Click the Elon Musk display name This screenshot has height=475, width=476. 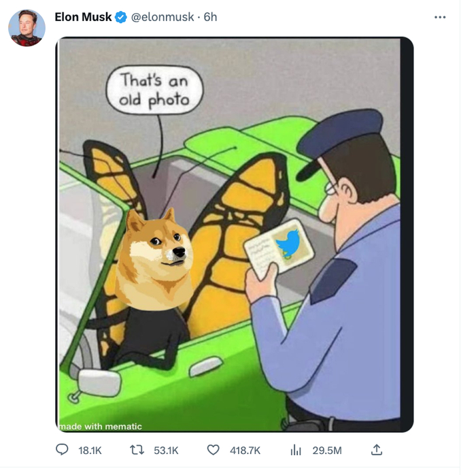coord(83,17)
